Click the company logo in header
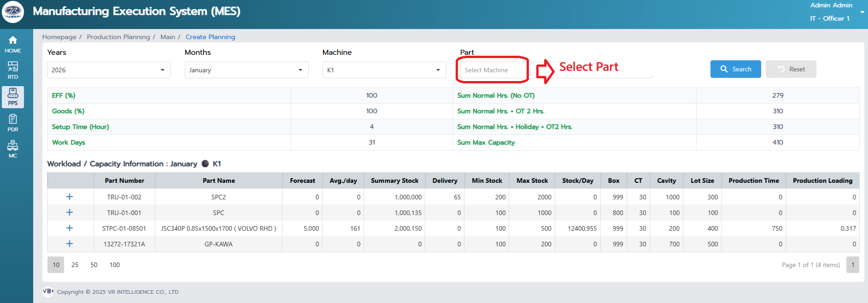The height and width of the screenshot is (303, 868). tap(13, 12)
